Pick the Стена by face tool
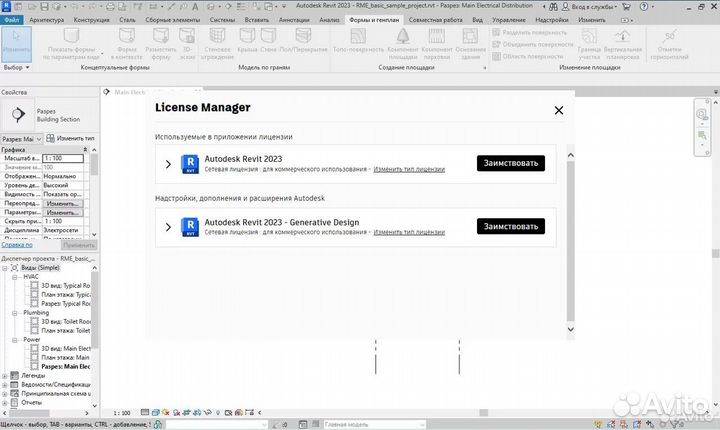The height and width of the screenshot is (430, 720). point(268,40)
